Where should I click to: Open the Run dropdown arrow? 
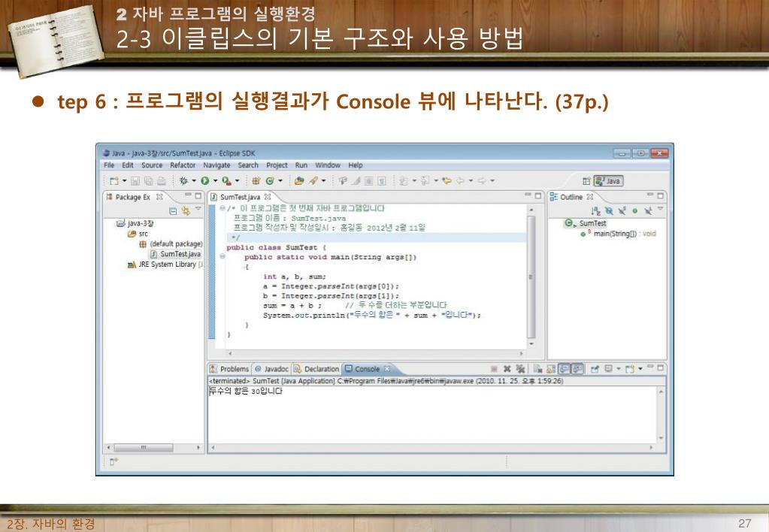pyautogui.click(x=215, y=181)
